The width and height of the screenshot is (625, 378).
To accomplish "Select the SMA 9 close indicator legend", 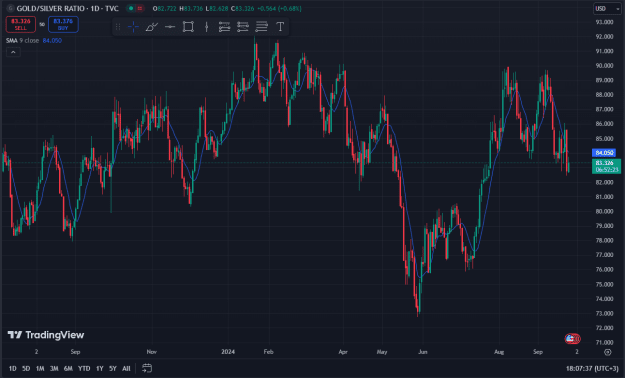I will tap(22, 40).
